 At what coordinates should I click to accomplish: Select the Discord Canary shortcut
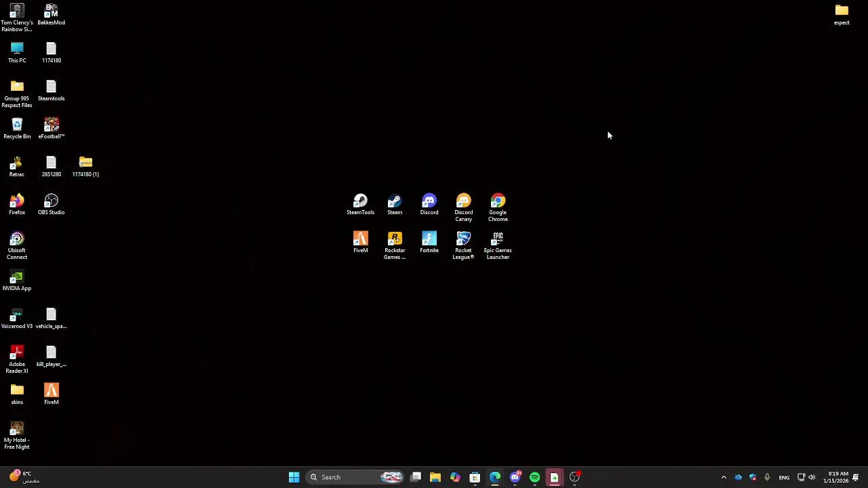(464, 207)
